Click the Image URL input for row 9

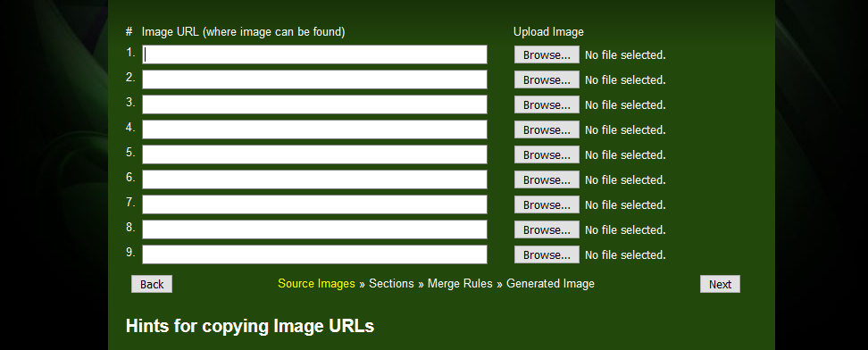pyautogui.click(x=314, y=254)
